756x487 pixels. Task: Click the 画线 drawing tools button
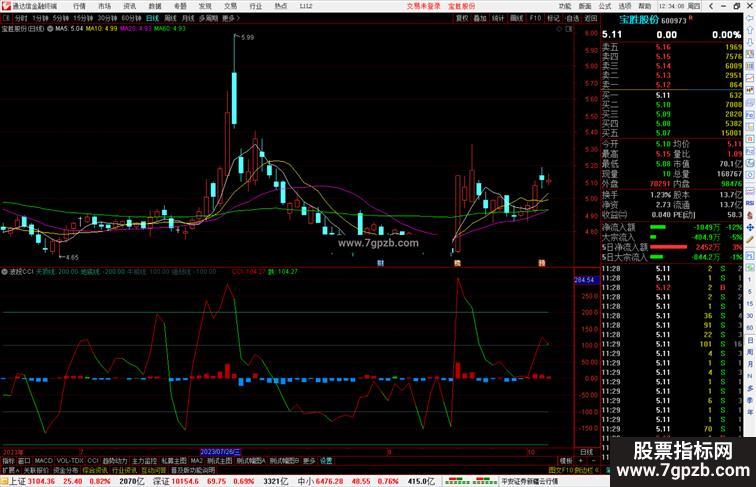pyautogui.click(x=516, y=18)
